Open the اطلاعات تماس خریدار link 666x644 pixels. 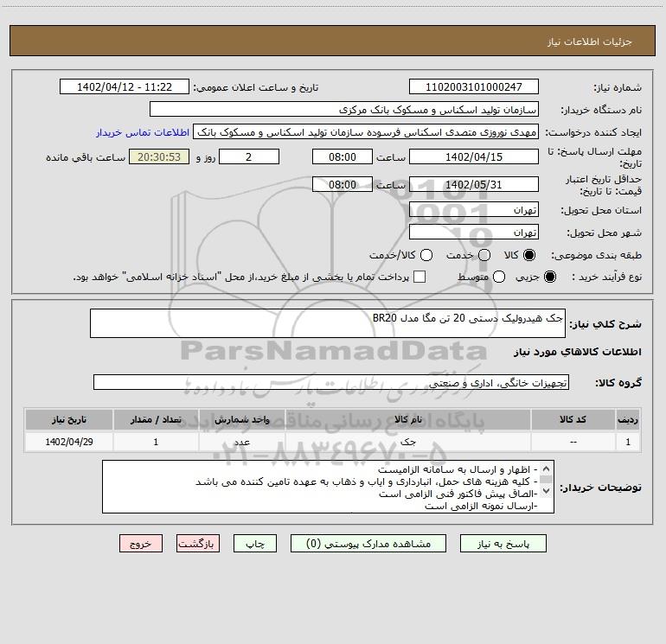tap(143, 132)
